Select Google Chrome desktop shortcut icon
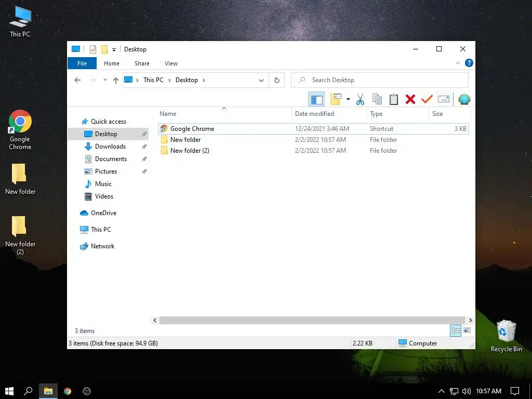The width and height of the screenshot is (532, 399). click(x=20, y=130)
